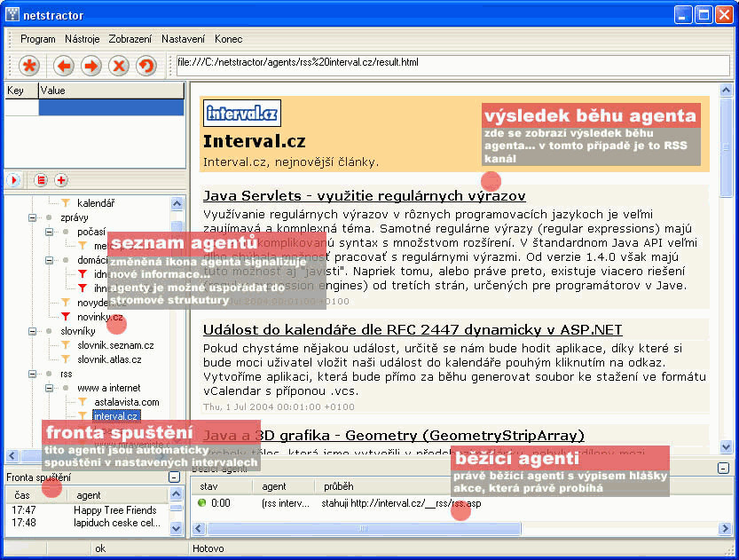
Task: Select slovnik.atlas.cz agent
Action: 109,359
